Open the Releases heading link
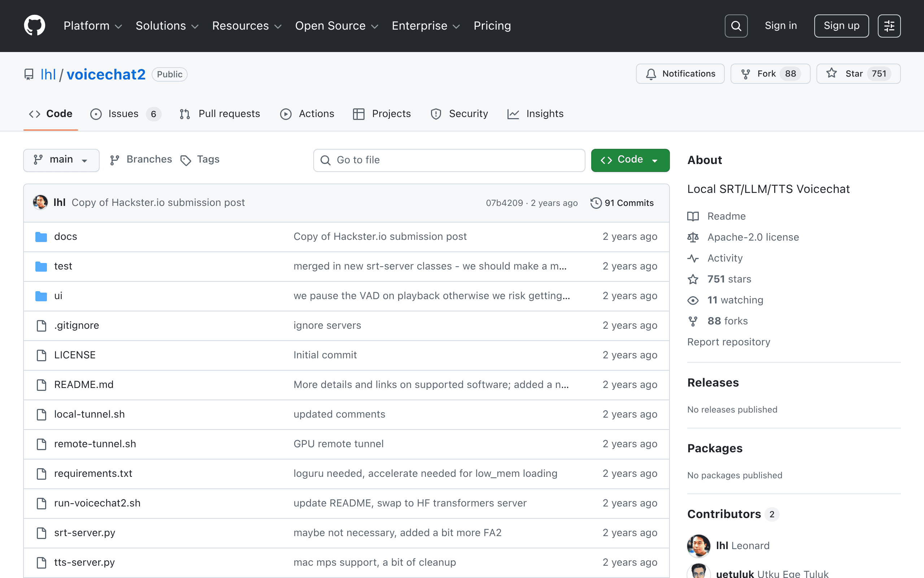The height and width of the screenshot is (578, 924). [713, 383]
